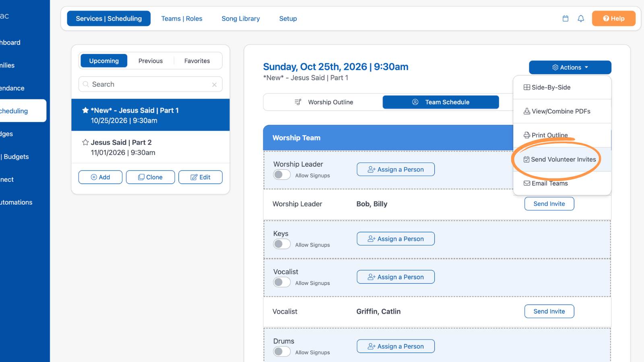Switch to Team Schedule view
This screenshot has width=644, height=362.
click(441, 102)
